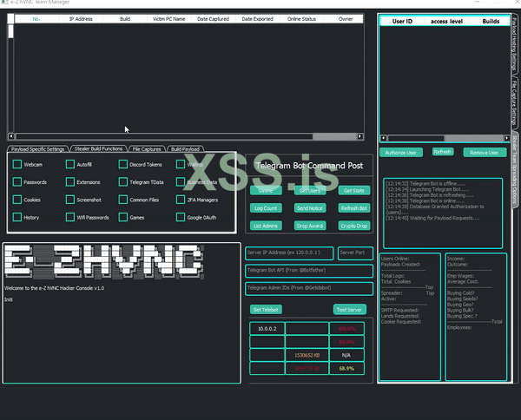The width and height of the screenshot is (521, 420).
Task: Click the Set Telebot button
Action: click(x=266, y=310)
